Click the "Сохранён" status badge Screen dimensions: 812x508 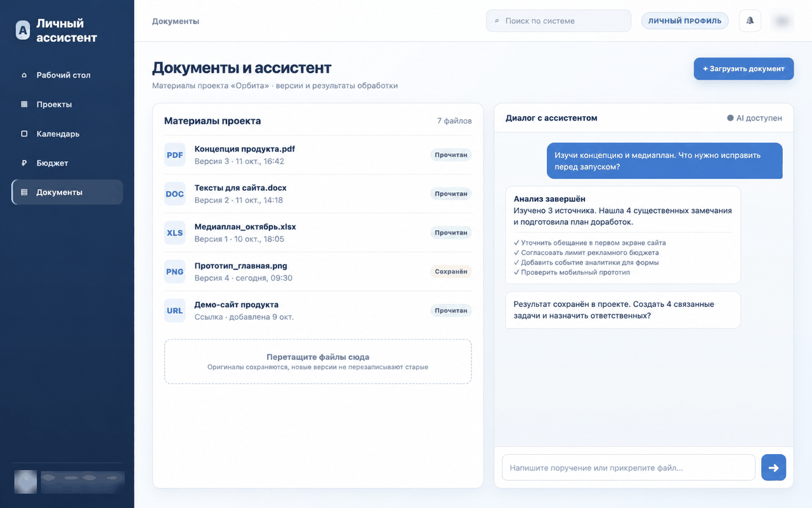pyautogui.click(x=451, y=271)
